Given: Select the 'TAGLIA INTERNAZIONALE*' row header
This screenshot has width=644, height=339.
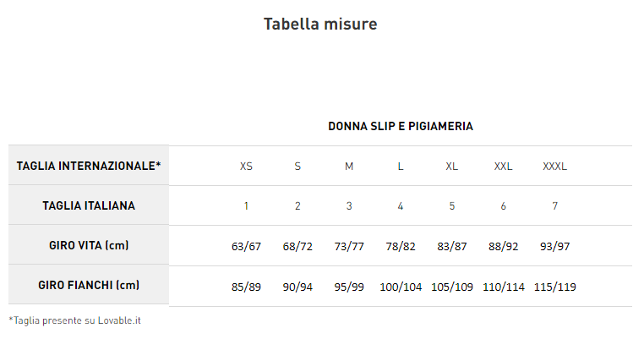Looking at the screenshot, I should [x=89, y=166].
